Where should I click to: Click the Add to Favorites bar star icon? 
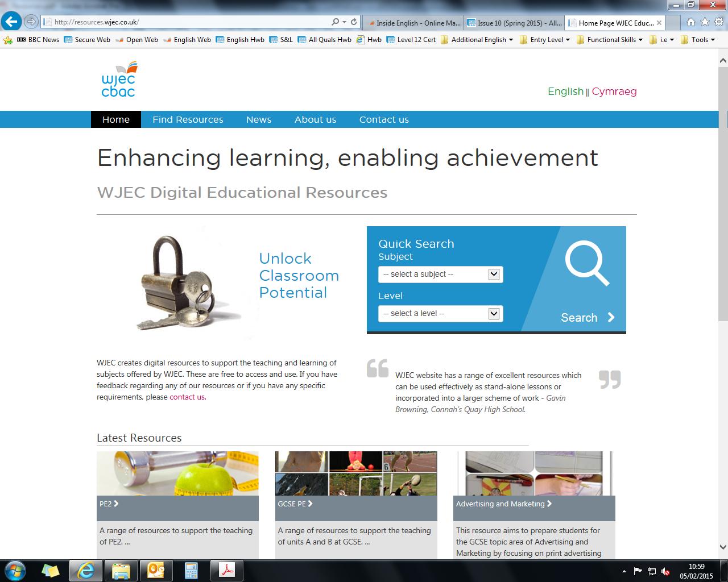(8, 40)
